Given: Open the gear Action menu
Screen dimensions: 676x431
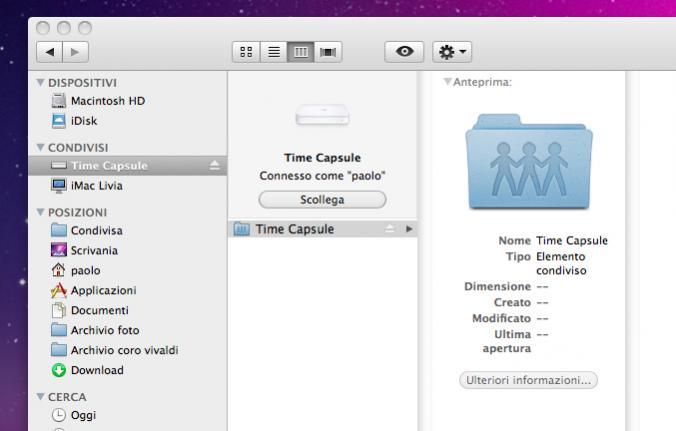Looking at the screenshot, I should pos(452,52).
